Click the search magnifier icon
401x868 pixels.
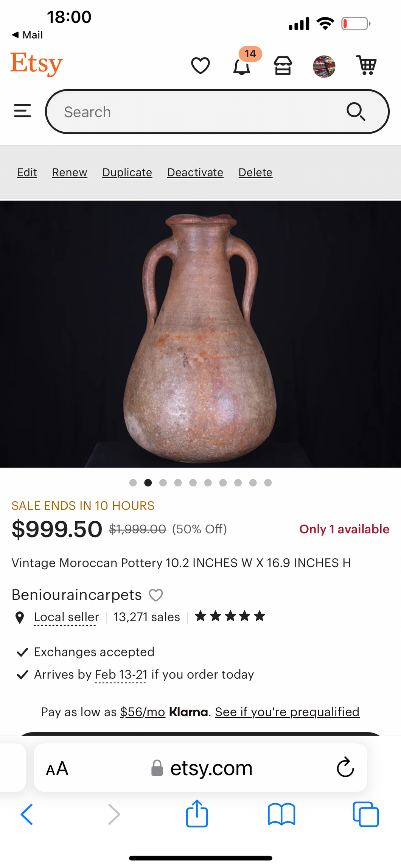pos(356,112)
